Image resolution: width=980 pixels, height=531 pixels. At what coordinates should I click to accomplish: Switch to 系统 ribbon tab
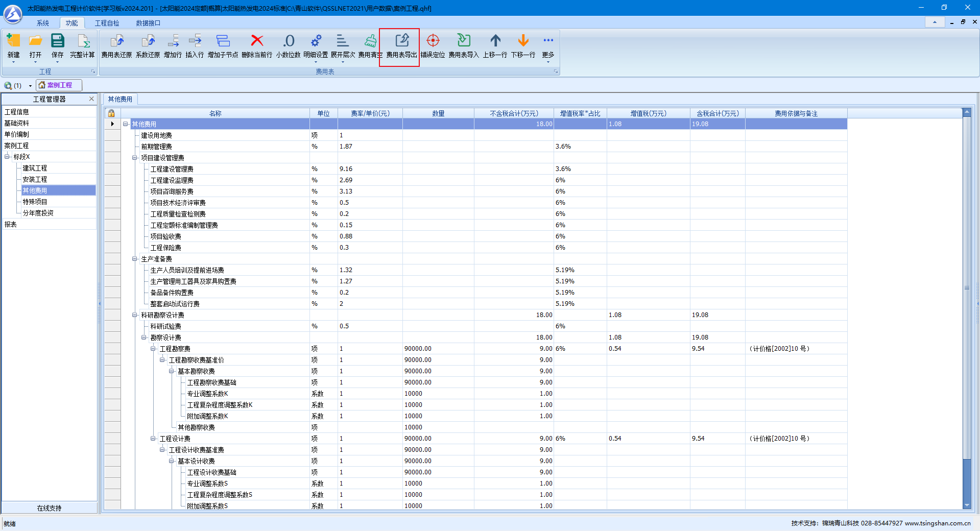coord(43,23)
